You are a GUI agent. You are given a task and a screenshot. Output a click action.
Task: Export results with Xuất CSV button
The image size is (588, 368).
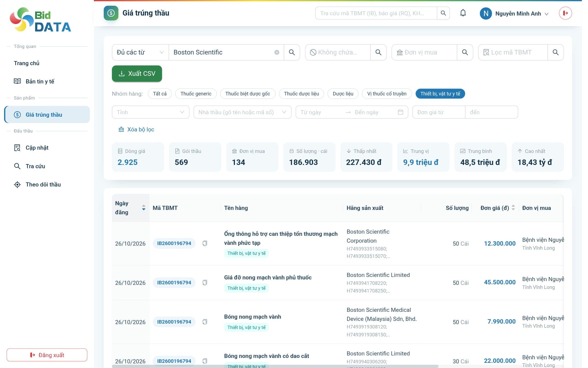pyautogui.click(x=137, y=74)
